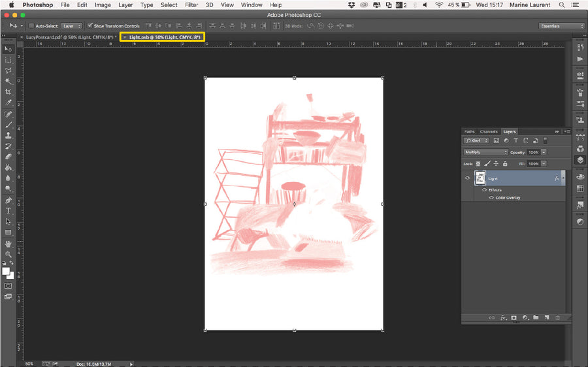Select the Blur tool
588x367 pixels.
coord(8,178)
